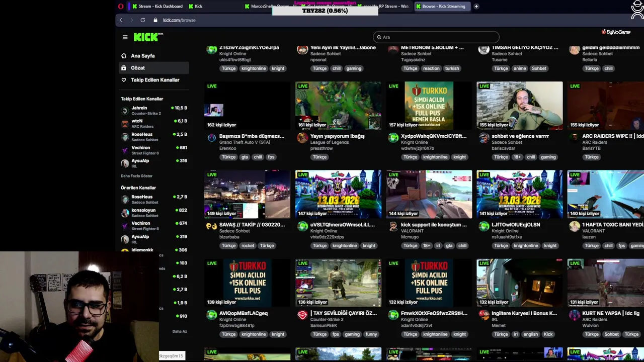644x362 pixels.
Task: Open the hamburger sidebar menu
Action: coord(125,37)
